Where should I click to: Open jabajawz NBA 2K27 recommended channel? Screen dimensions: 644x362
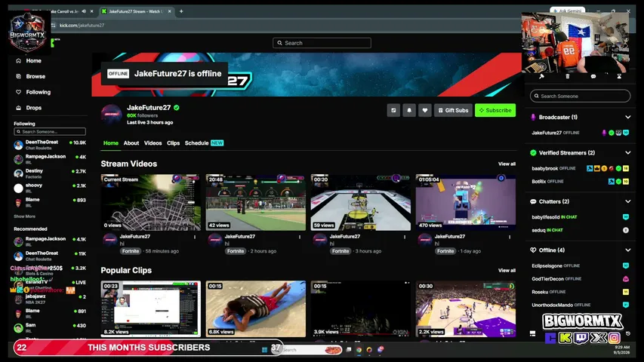click(x=50, y=299)
